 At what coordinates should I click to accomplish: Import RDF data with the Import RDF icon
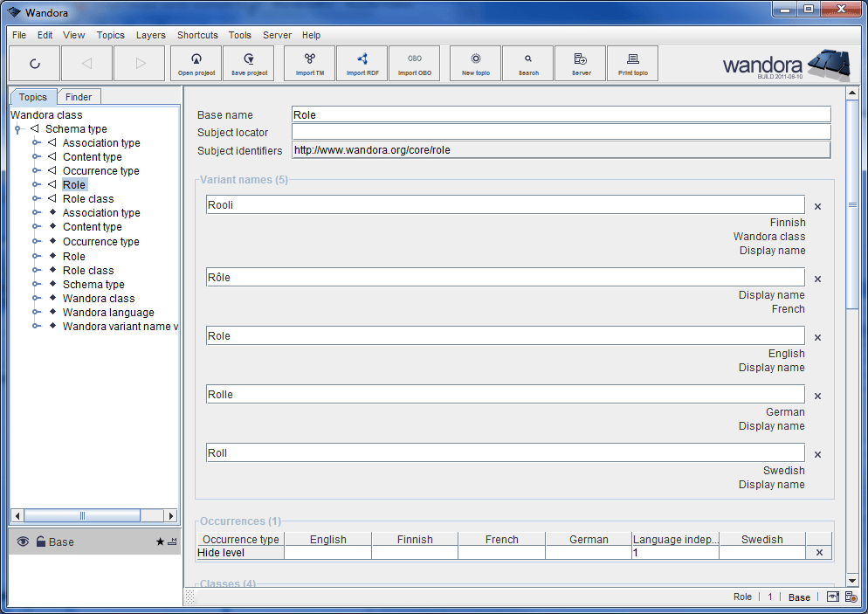(x=362, y=63)
